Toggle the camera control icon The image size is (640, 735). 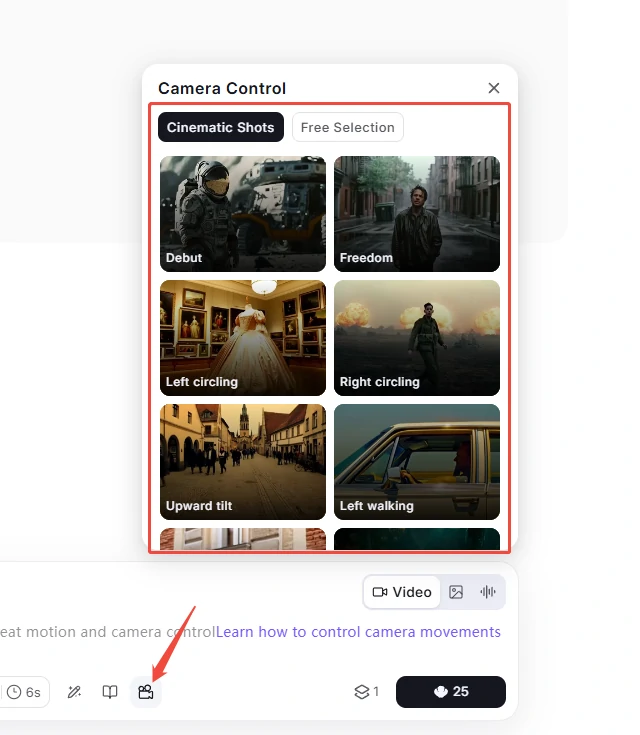click(x=146, y=692)
